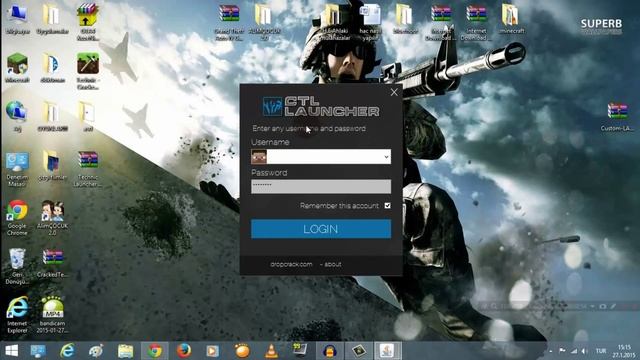Select the minecraft folder on desktop
The height and width of the screenshot is (360, 640).
pyautogui.click(x=510, y=19)
